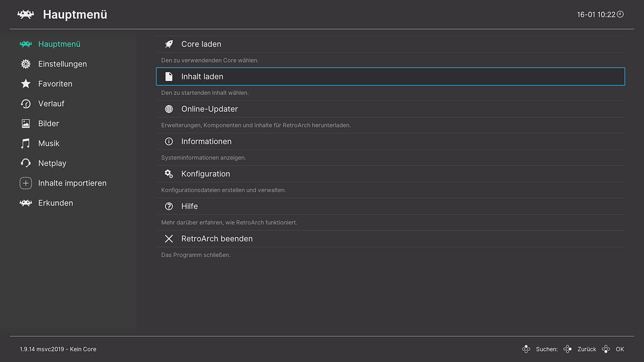Select the highlighted Inhalt laden entry
The image size is (644, 362).
tap(390, 77)
